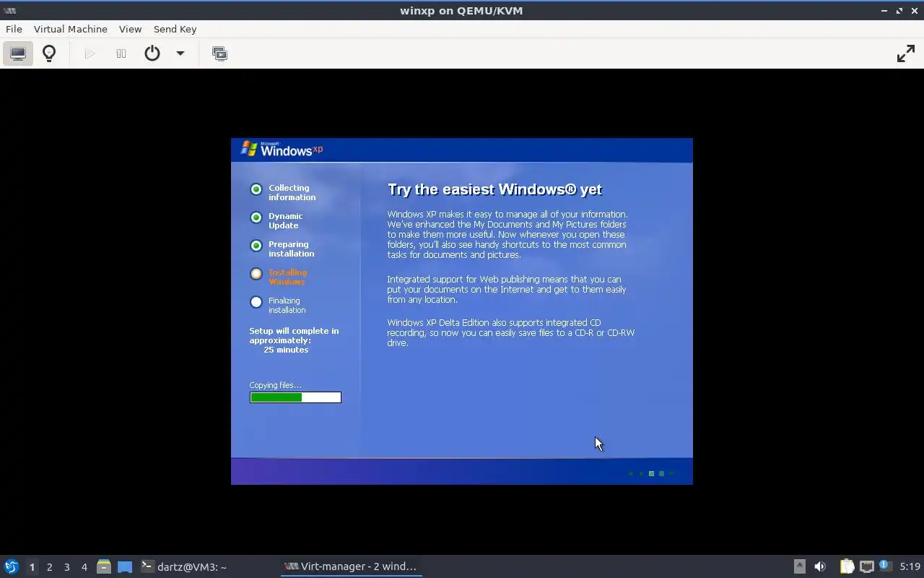Viewport: 924px width, 578px height.
Task: Switch to workspace 3
Action: (x=66, y=567)
